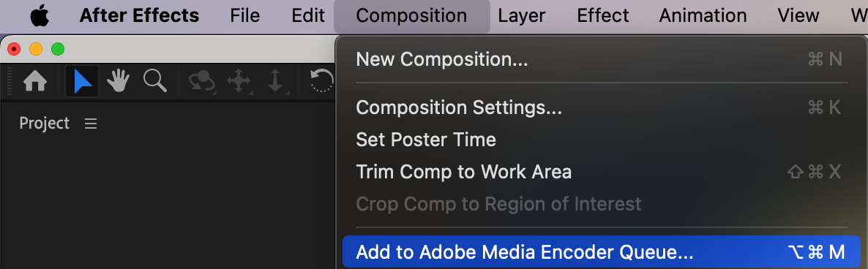Select the Orbit camera tool
The image size is (868, 269).
point(201,82)
